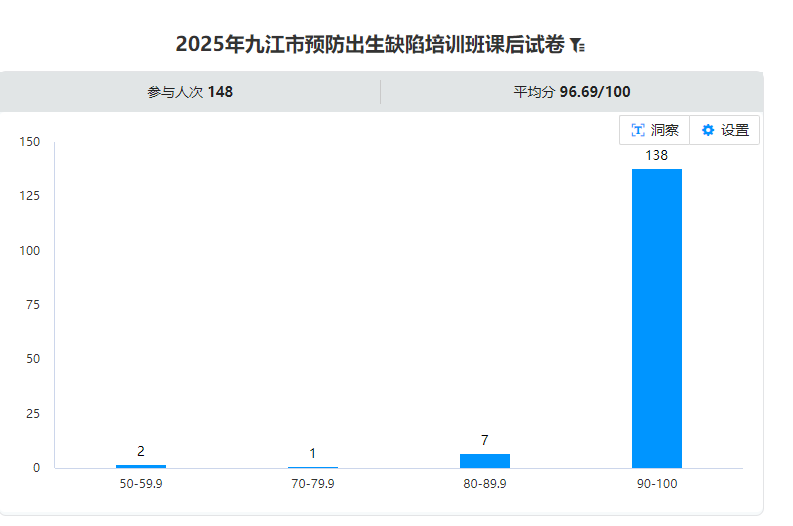Click the 80-89.9 x-axis category label
793x526 pixels.
(485, 484)
